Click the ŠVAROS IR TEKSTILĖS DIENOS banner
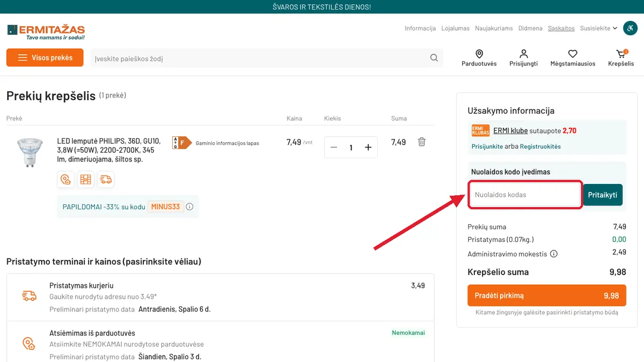Image resolution: width=644 pixels, height=362 pixels. coord(322,7)
